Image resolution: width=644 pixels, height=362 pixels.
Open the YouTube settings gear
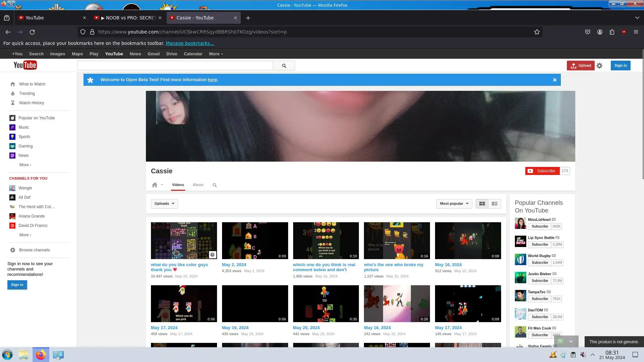(x=599, y=66)
